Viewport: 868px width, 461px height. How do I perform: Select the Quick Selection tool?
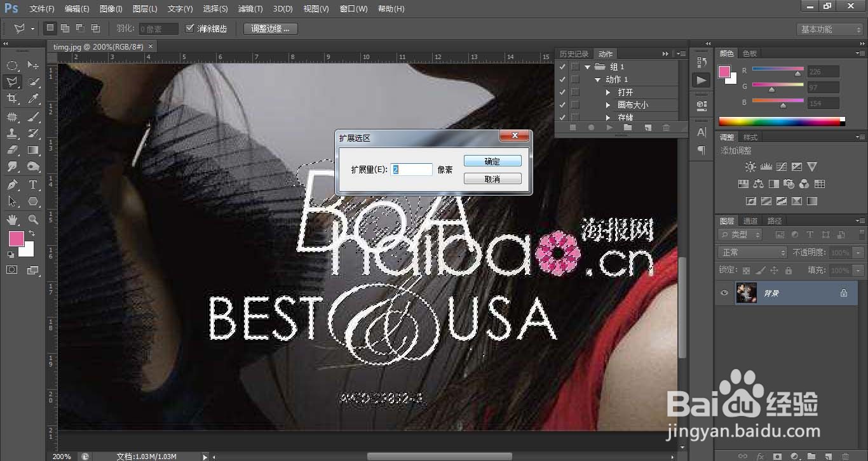(34, 82)
